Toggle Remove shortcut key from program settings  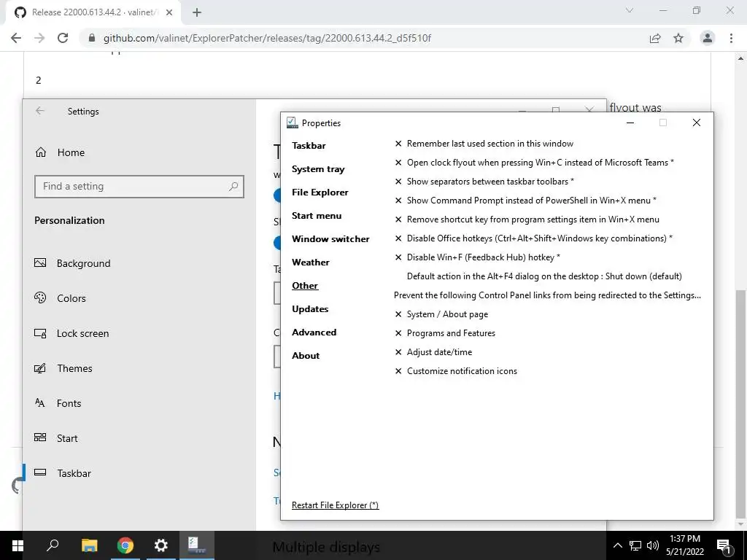tap(527, 219)
